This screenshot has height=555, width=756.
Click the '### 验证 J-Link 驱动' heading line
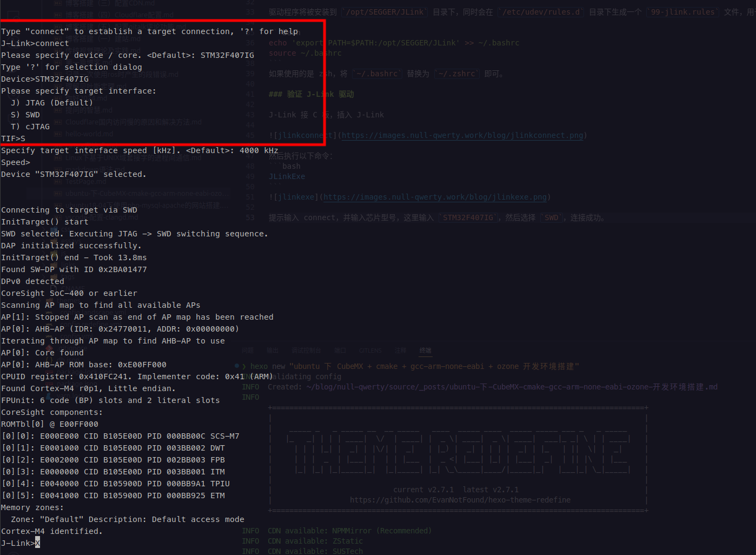(311, 94)
